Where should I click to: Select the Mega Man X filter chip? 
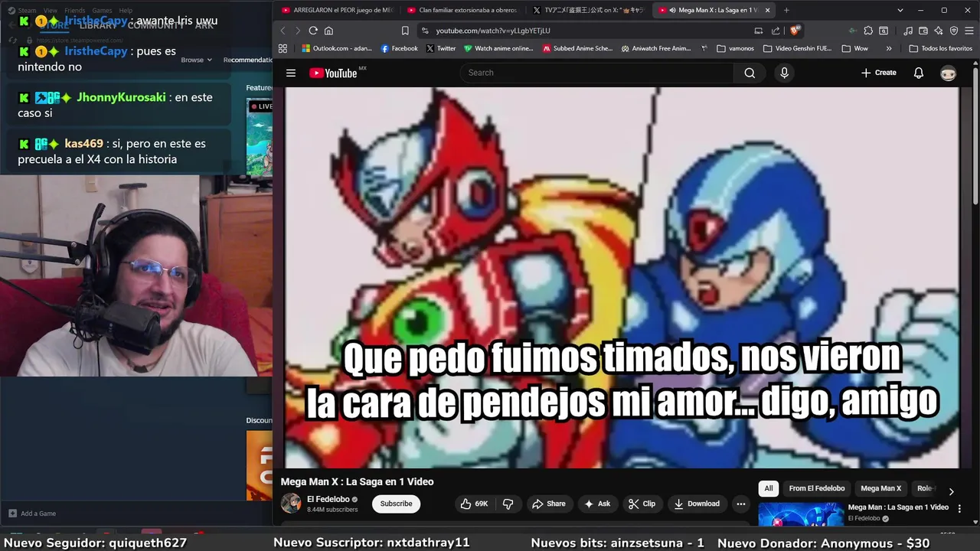[880, 488]
